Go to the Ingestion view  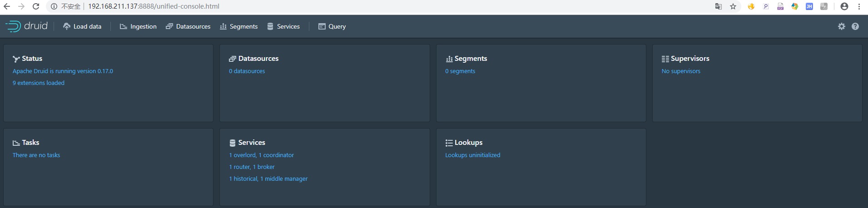(138, 26)
